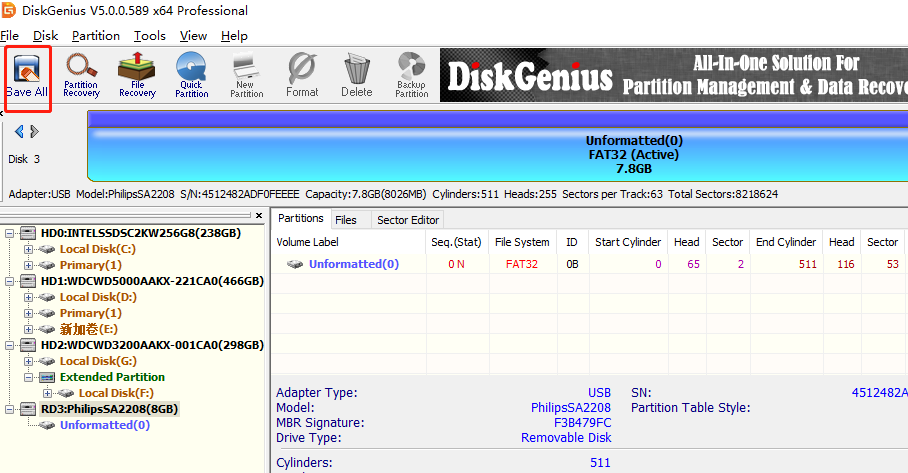Launch the File Recovery tool
908x473 pixels.
[x=137, y=76]
